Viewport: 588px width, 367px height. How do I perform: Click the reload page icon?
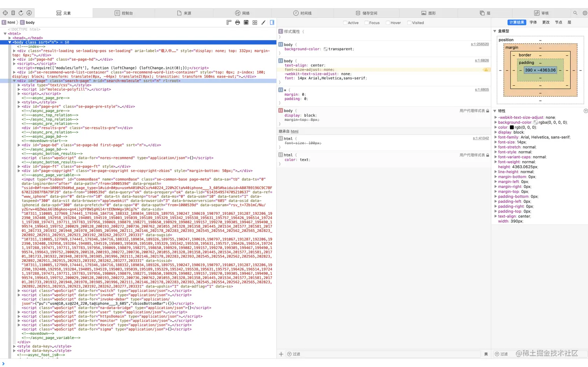tap(21, 13)
